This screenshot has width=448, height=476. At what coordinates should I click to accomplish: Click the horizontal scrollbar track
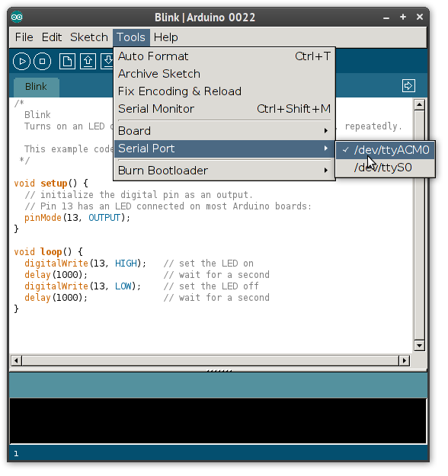pos(210,361)
